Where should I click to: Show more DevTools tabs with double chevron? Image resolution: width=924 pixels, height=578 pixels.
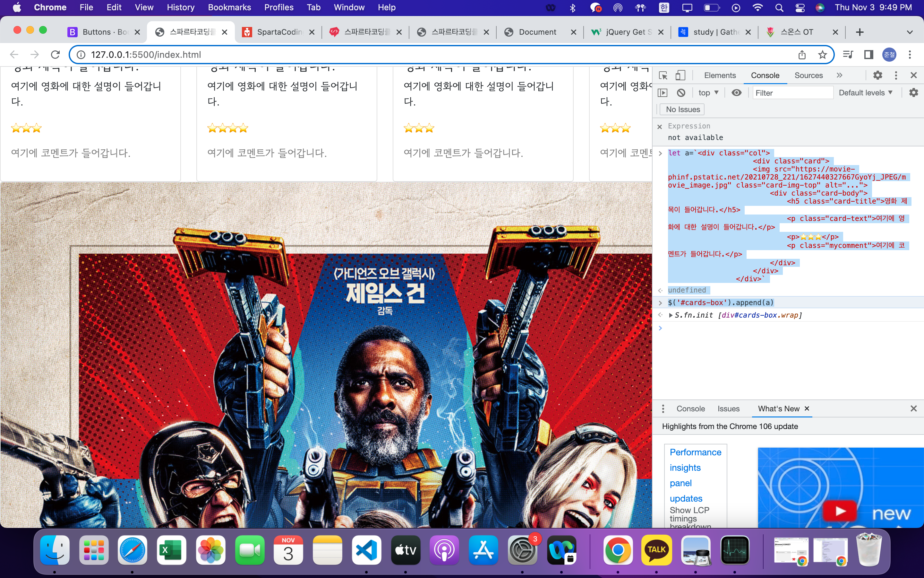[839, 75]
